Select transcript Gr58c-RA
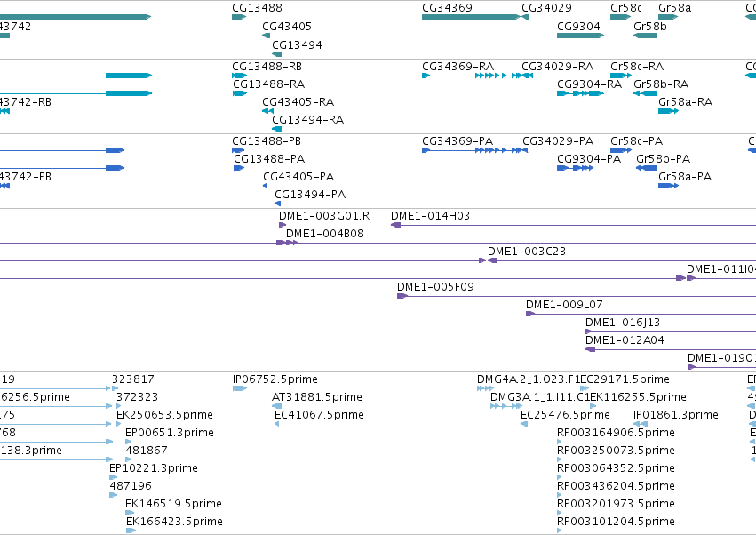Viewport: 756px width, 535px height. point(637,67)
